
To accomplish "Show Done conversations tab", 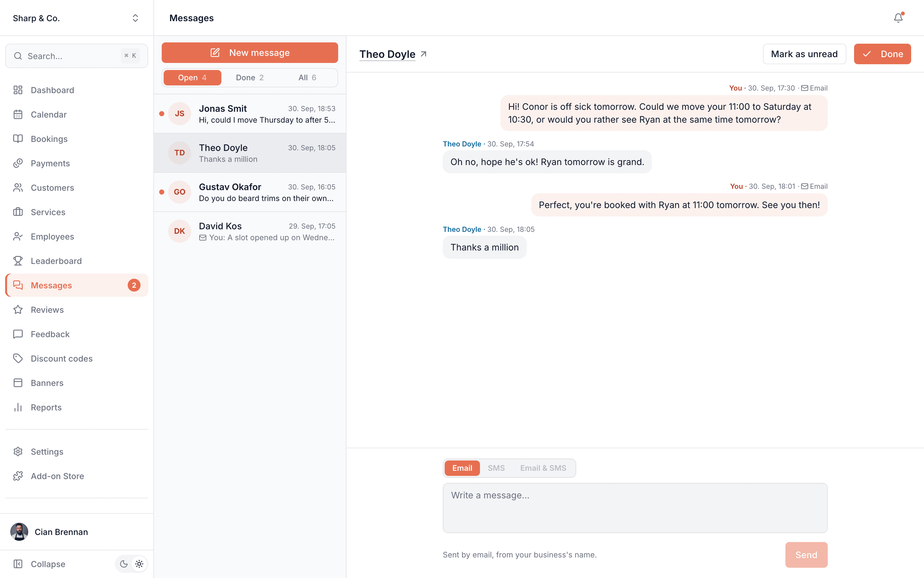I will 250,78.
